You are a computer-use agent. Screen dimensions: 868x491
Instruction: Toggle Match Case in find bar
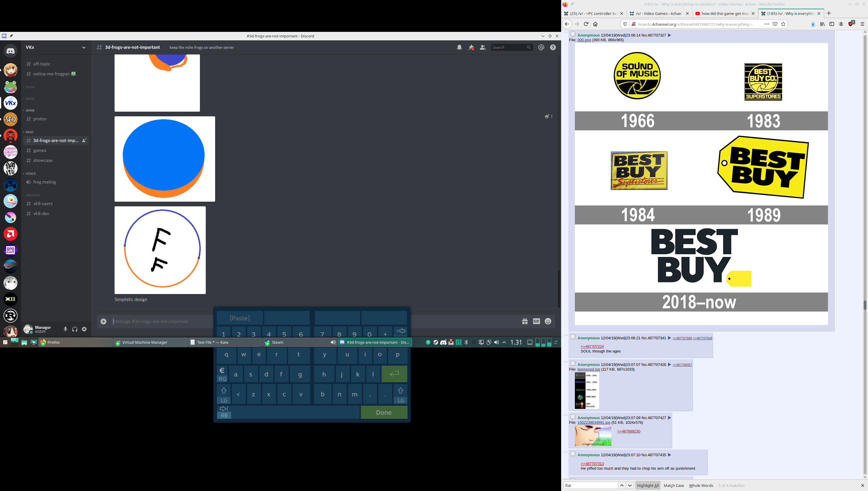pos(674,486)
